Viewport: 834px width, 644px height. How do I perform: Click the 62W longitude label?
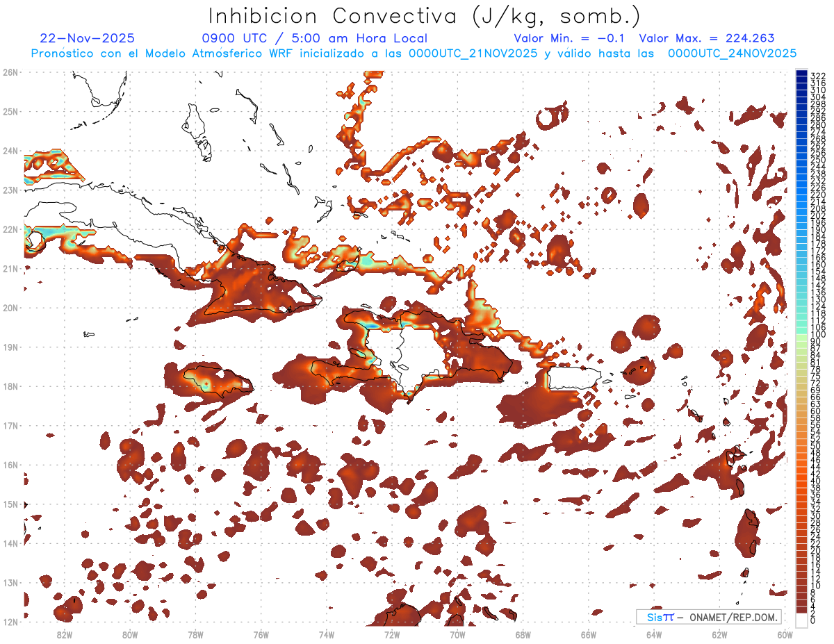[719, 634]
